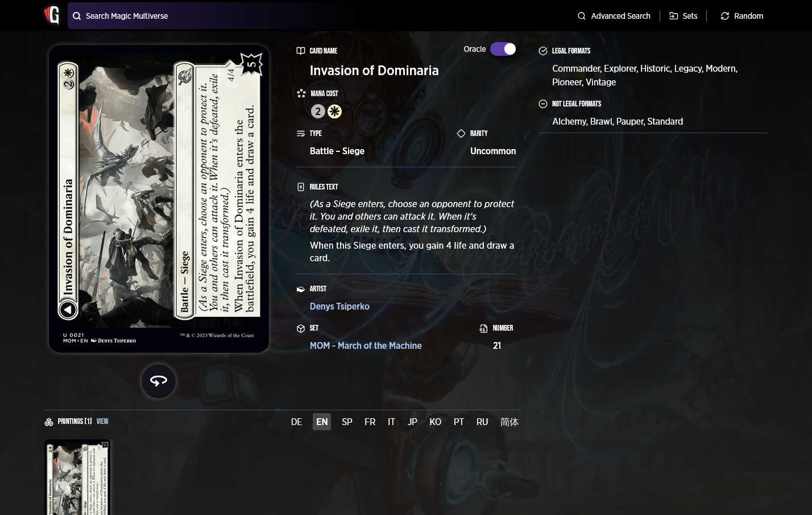Viewport: 812px width, 515px height.
Task: Open the Magic Multiverse logo homepage
Action: (x=51, y=15)
